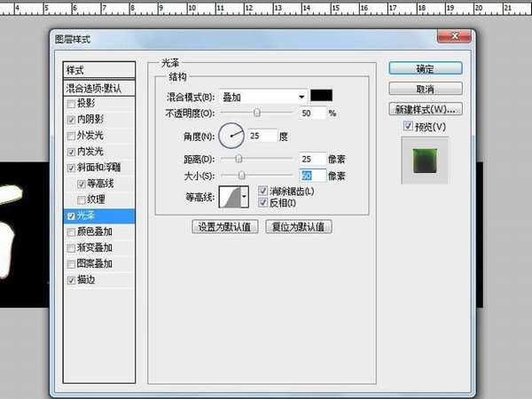The width and height of the screenshot is (532, 399).
Task: Enable the 投影 (Drop Shadow) checkbox
Action: [71, 104]
